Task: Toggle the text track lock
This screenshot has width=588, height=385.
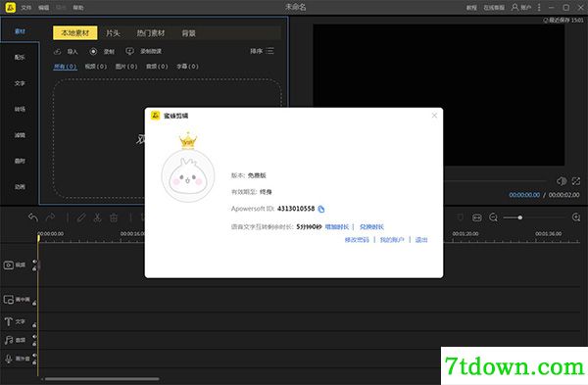Action: (34, 325)
